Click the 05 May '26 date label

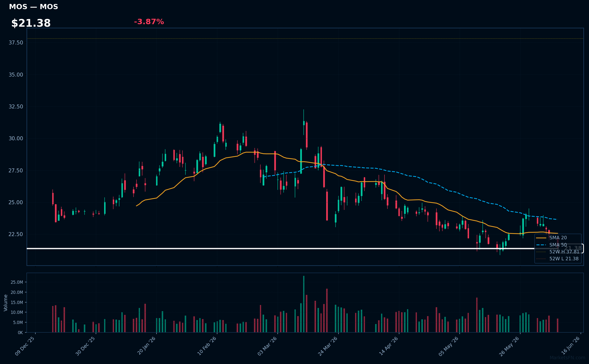tap(449, 346)
